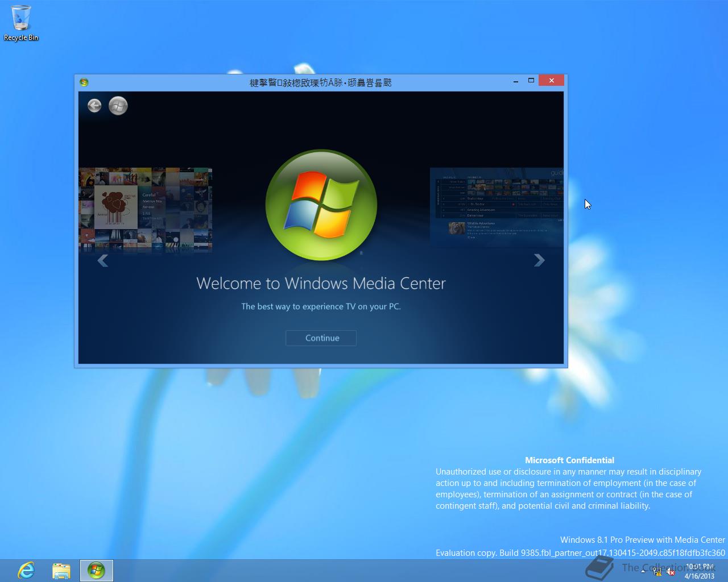Minimize the Media Center window

pyautogui.click(x=516, y=81)
